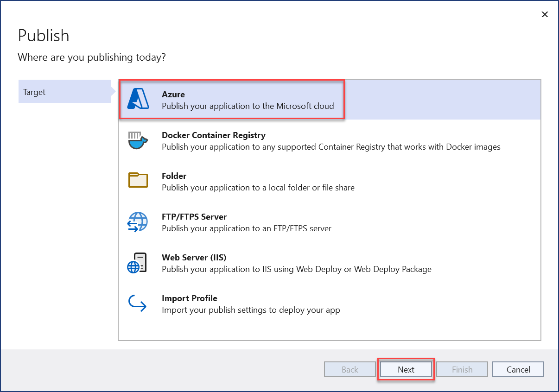
Task: Select the Azure heading text
Action: tap(173, 95)
